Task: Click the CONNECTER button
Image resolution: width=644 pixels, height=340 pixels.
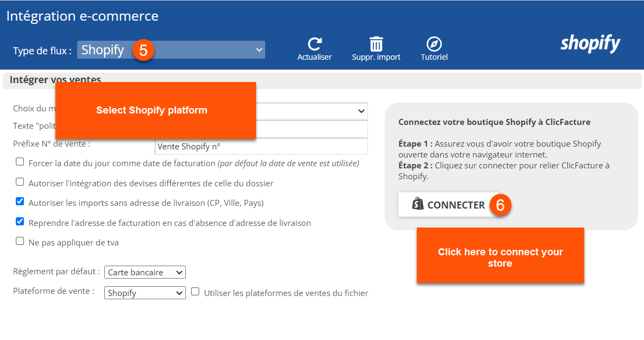Action: 448,205
